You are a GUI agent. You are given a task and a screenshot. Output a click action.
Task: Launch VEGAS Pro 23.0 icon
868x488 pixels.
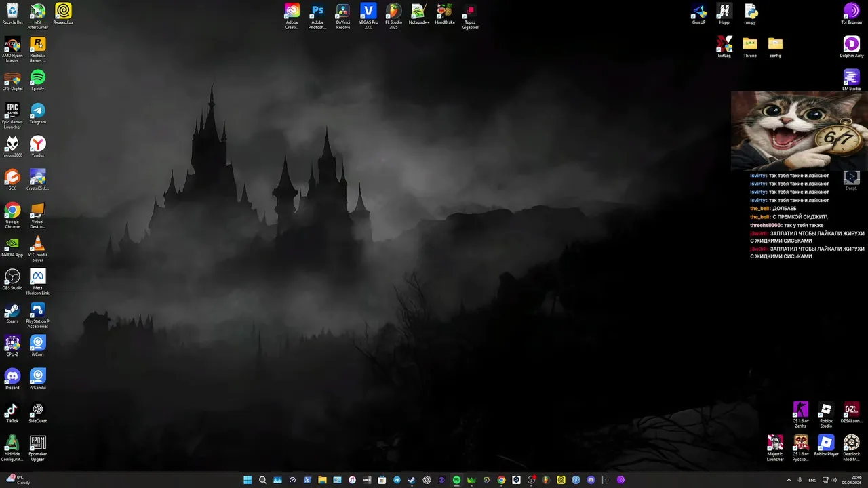(368, 16)
